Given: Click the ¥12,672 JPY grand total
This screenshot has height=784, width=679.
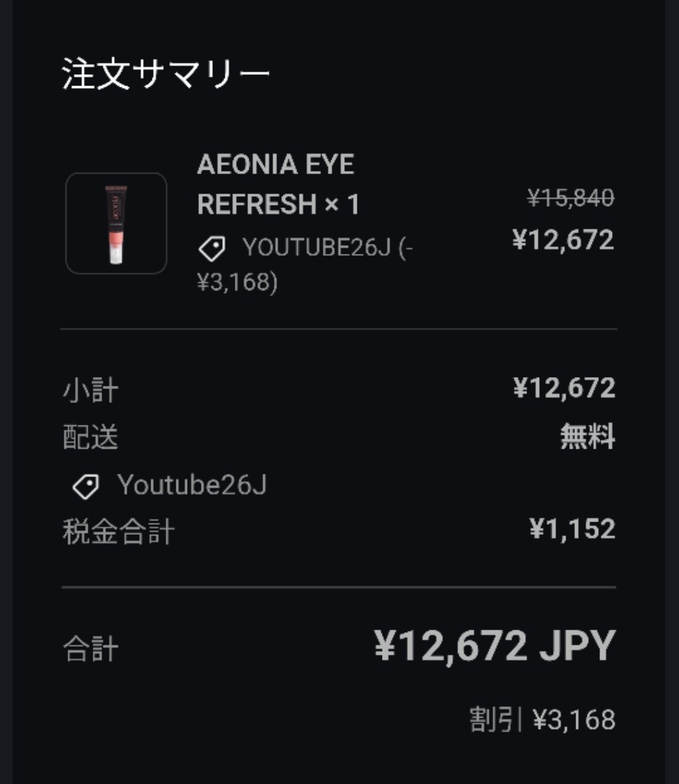Looking at the screenshot, I should 495,646.
